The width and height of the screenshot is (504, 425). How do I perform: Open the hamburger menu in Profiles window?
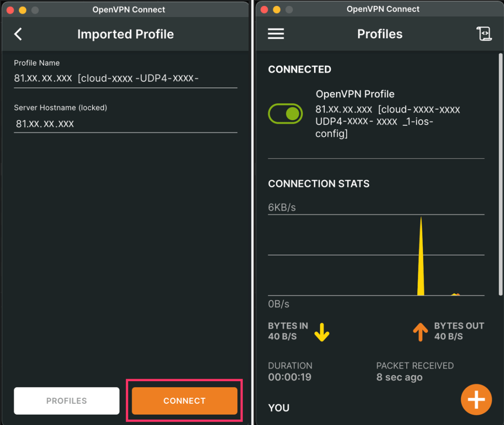coord(276,34)
